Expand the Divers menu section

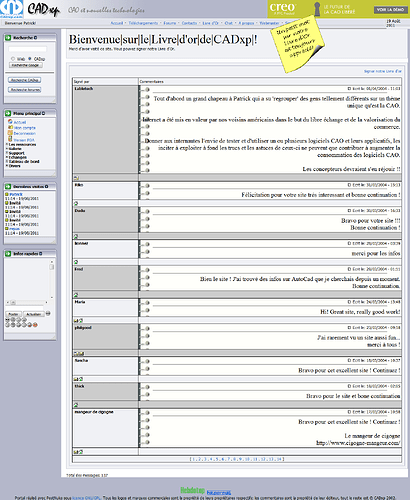[x=14, y=166]
